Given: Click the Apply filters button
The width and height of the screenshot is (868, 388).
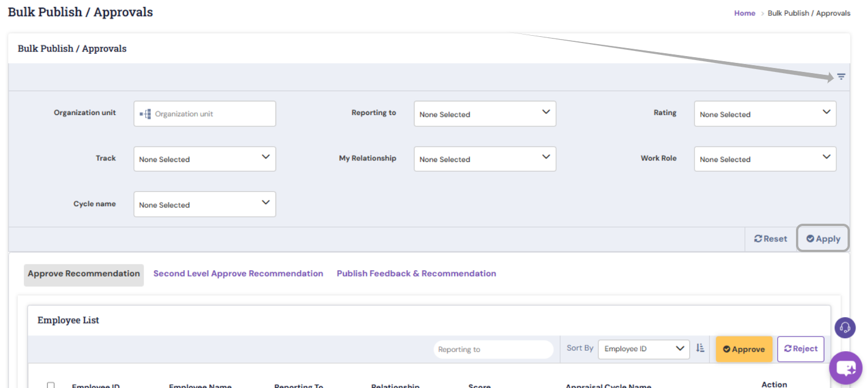Looking at the screenshot, I should 823,239.
